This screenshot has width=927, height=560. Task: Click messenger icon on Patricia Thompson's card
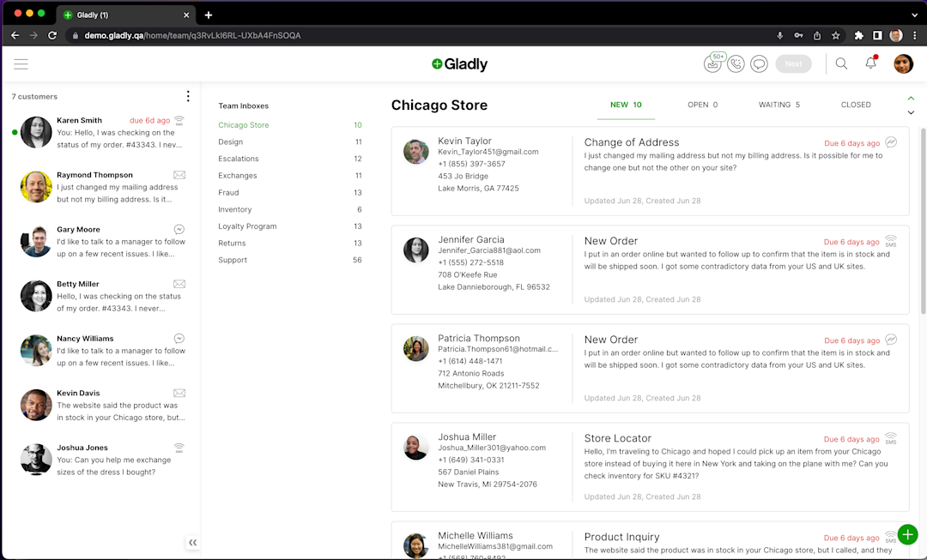click(x=891, y=340)
